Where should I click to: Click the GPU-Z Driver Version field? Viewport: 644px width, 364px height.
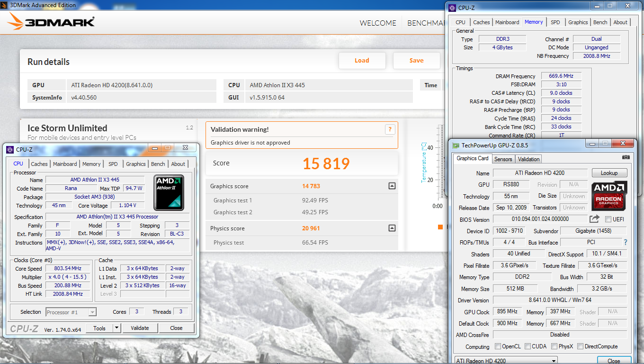click(560, 300)
